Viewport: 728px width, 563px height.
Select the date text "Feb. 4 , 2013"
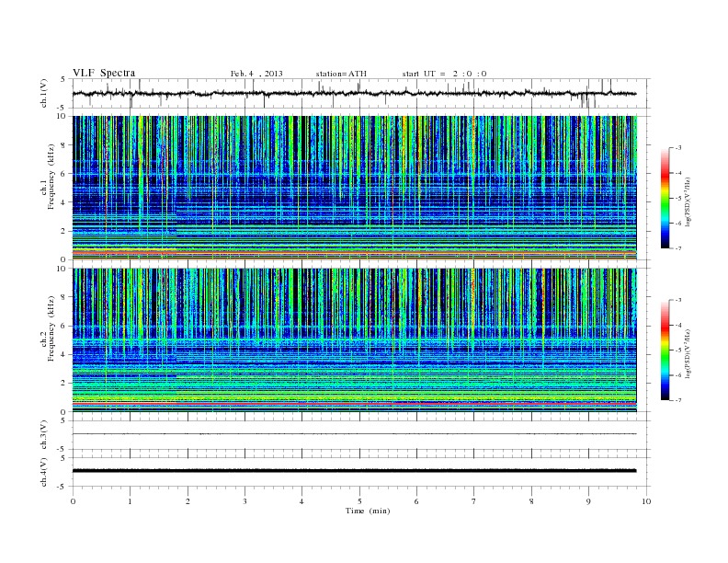[256, 74]
